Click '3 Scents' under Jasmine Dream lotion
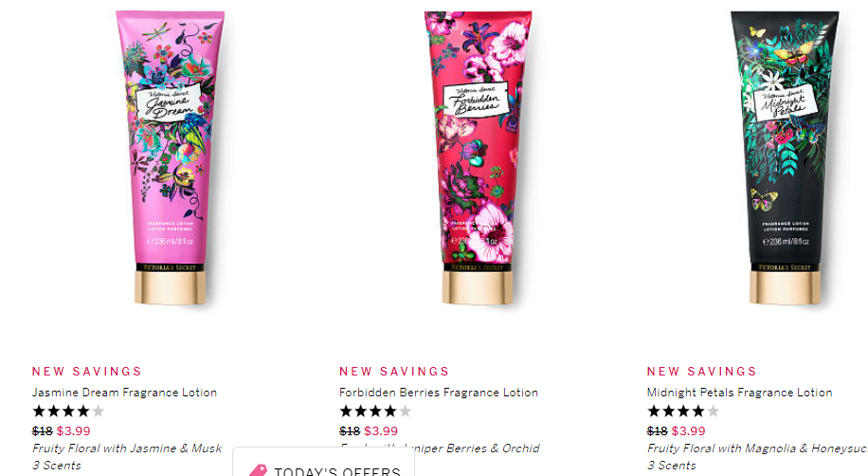The width and height of the screenshot is (868, 476). point(57,466)
